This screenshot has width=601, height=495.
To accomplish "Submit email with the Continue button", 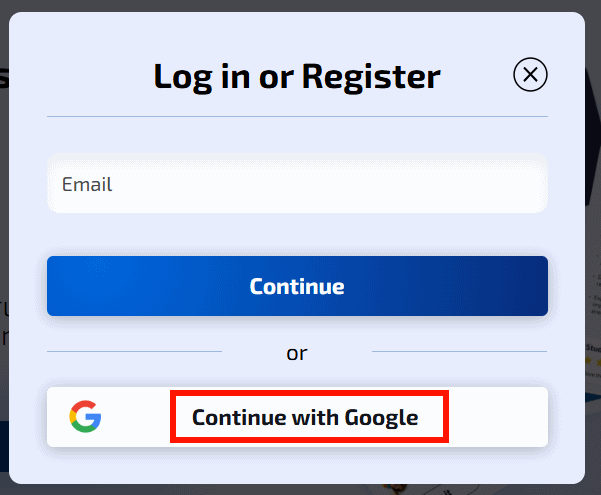I will point(297,286).
